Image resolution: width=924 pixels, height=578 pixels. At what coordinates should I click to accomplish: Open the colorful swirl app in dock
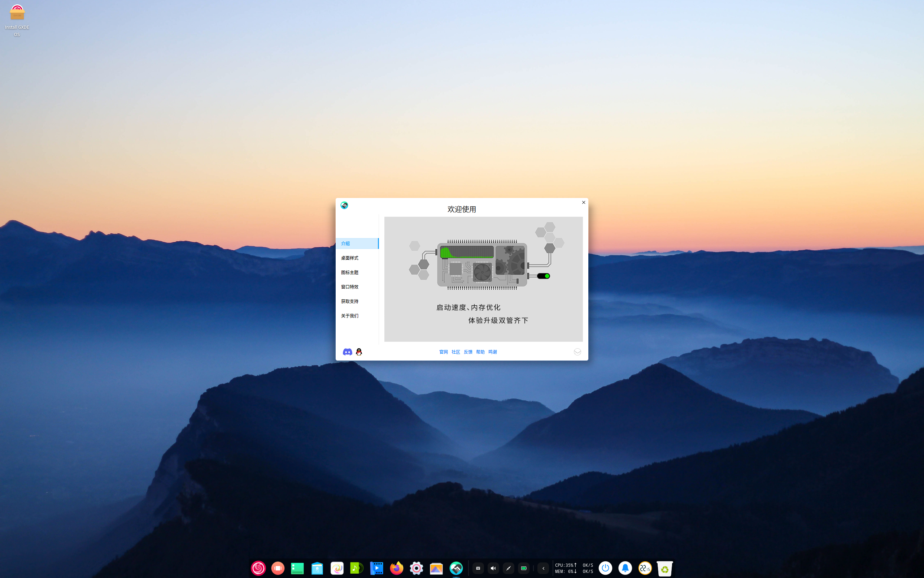coord(337,568)
